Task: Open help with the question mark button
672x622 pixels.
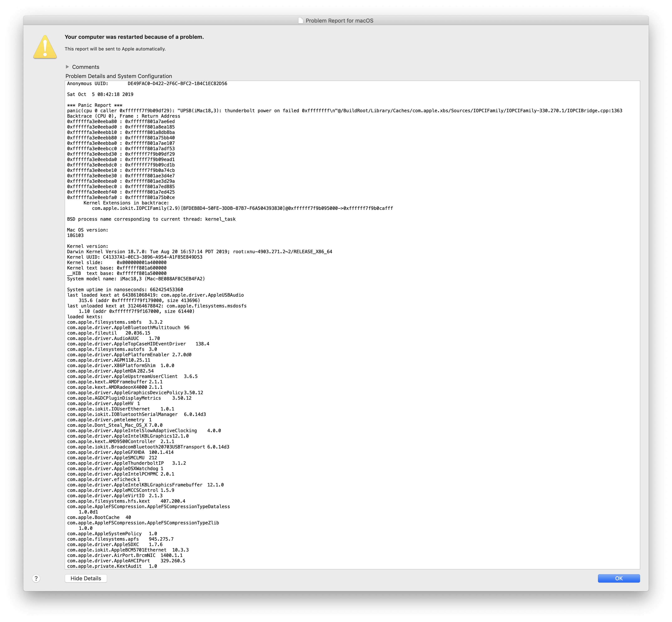Action: click(36, 578)
